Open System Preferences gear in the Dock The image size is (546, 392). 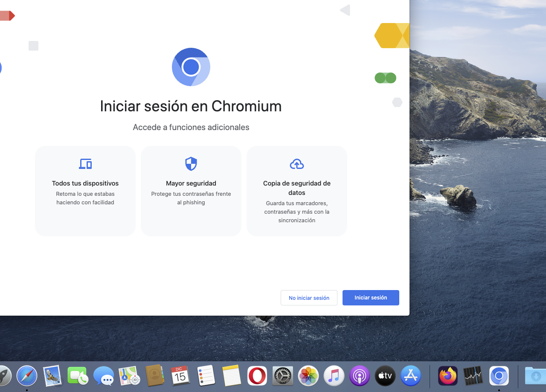click(x=283, y=376)
